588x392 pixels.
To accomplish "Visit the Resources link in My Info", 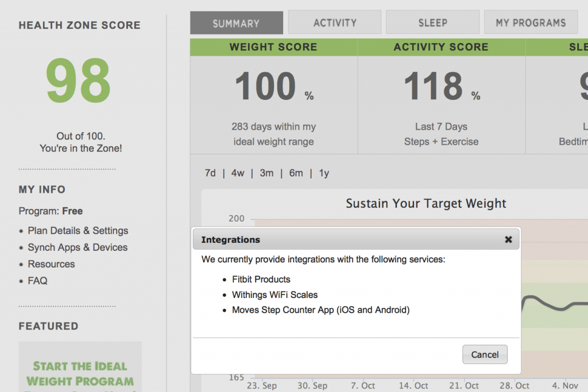I will 51,264.
